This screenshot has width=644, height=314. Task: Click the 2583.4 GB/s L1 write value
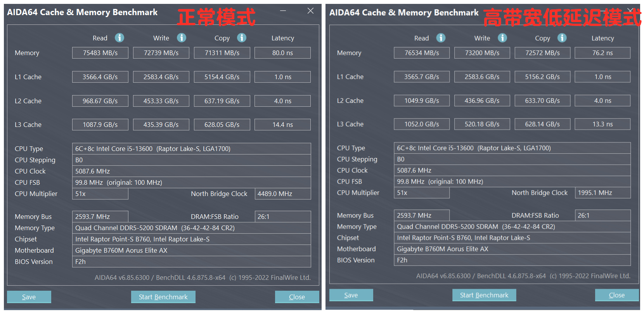(161, 77)
